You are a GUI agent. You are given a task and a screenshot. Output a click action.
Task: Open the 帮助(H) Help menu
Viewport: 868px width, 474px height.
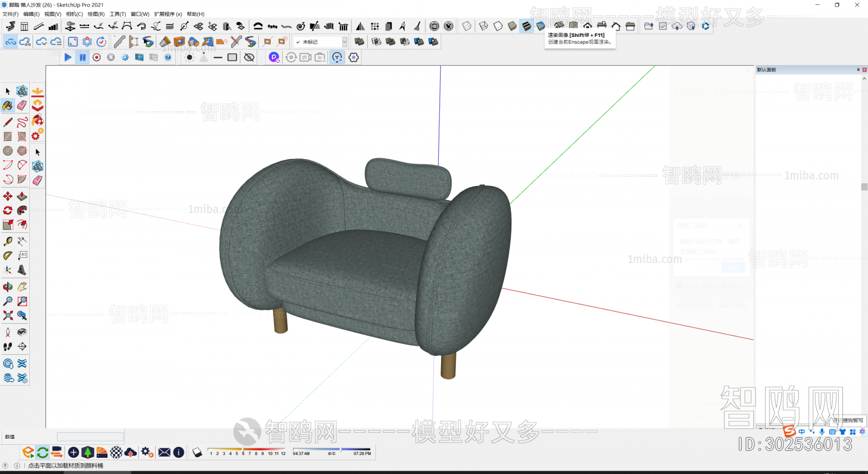coord(195,14)
